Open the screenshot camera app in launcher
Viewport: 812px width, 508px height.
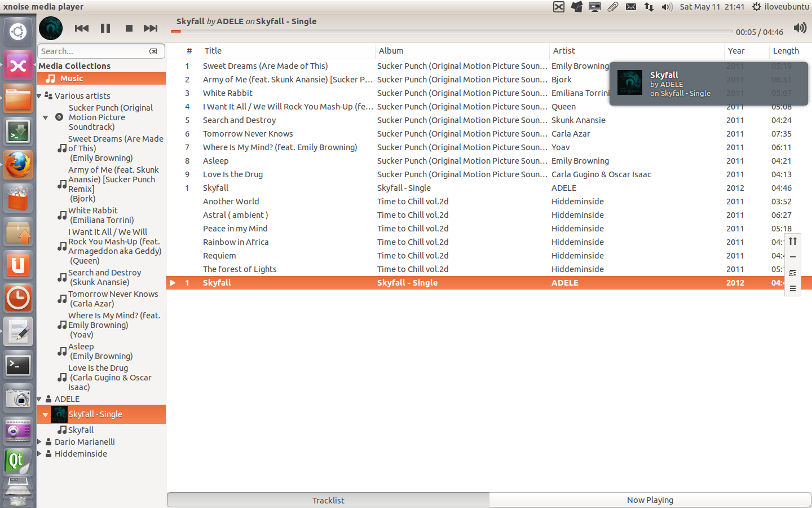[18, 398]
